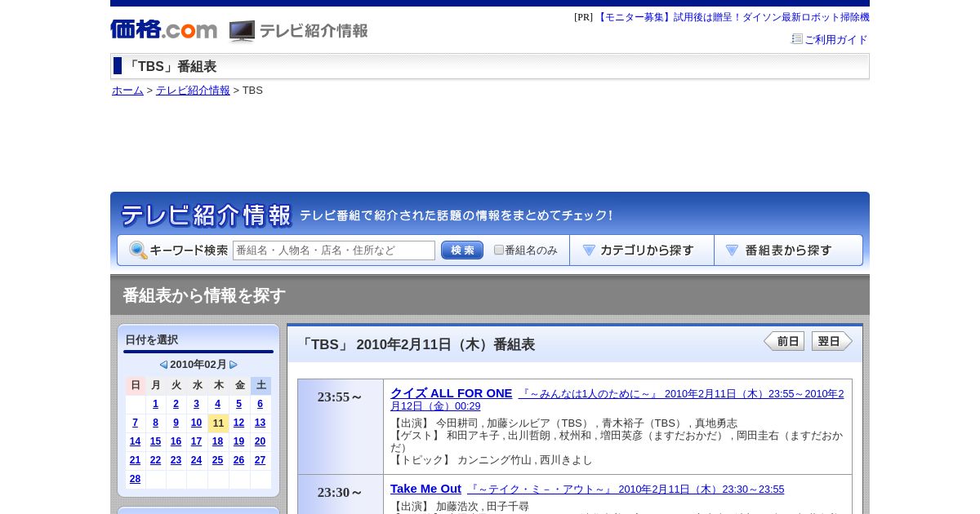
Task: Click the 2010年02月 month label
Action: 198,365
